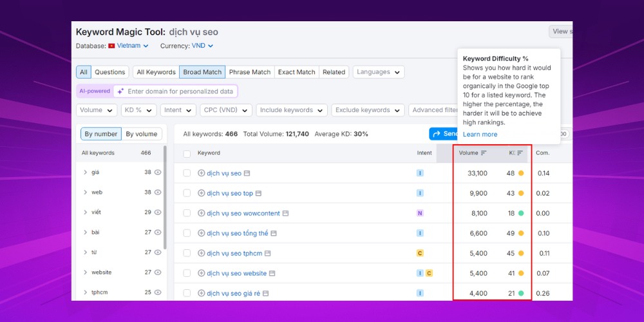Open the 'dịch vụ seo tổng thể' keyword link
Image resolution: width=644 pixels, height=322 pixels.
[238, 233]
